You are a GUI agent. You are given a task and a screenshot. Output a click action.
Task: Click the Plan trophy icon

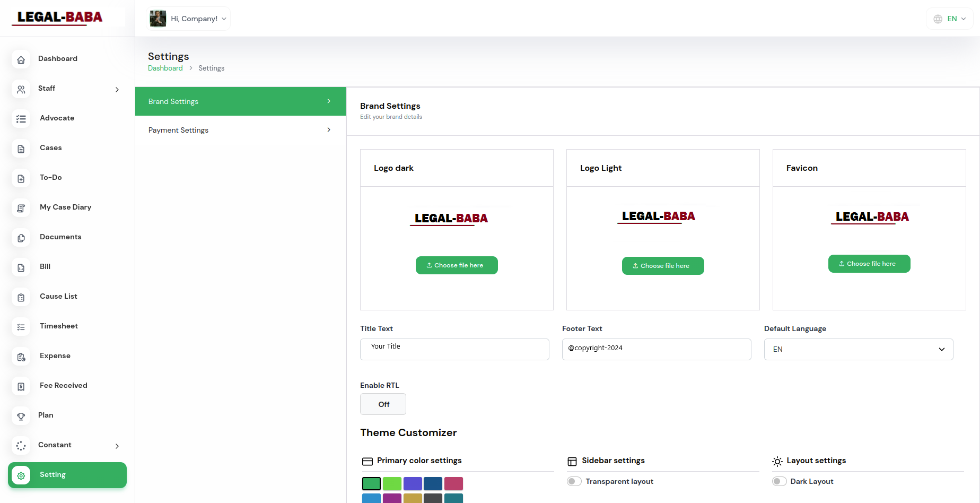coord(21,416)
